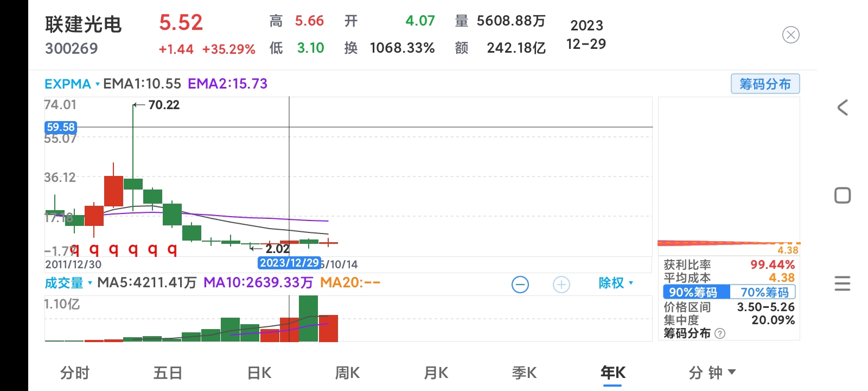Image resolution: width=868 pixels, height=391 pixels.
Task: Switch to the 五日 tab
Action: click(x=168, y=373)
